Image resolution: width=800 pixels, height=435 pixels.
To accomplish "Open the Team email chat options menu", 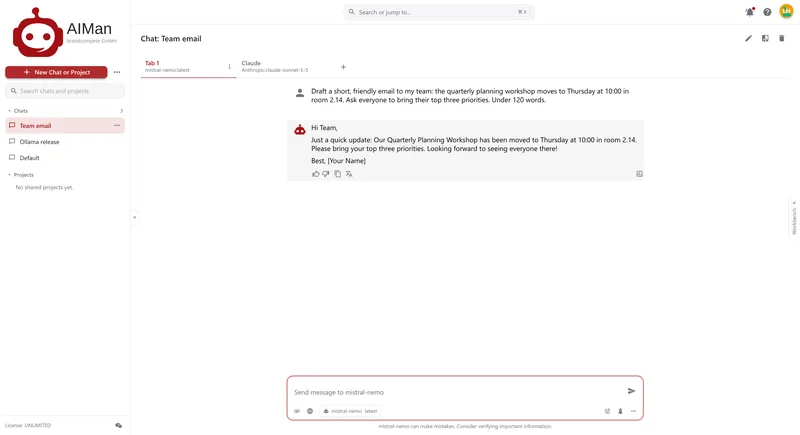I will 117,125.
